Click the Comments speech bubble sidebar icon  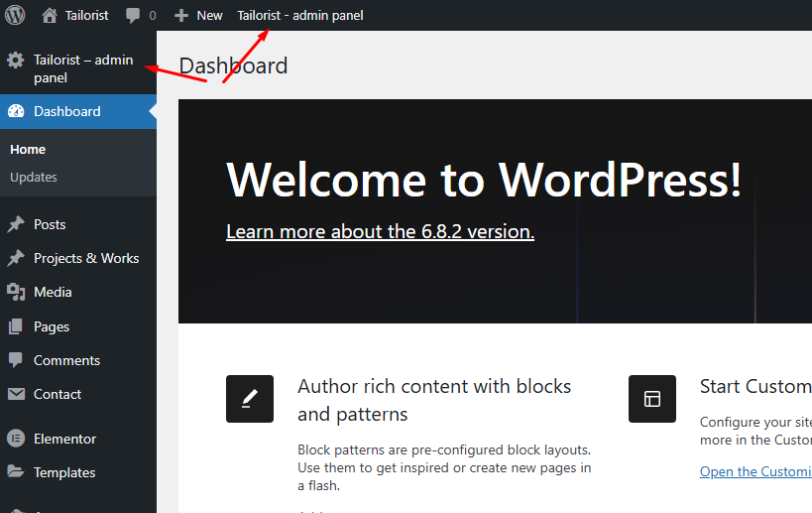point(16,360)
